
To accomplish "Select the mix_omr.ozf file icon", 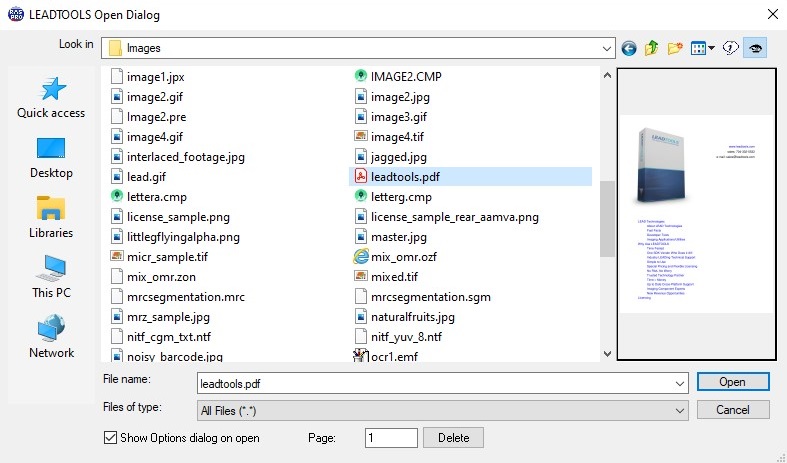I will tap(360, 256).
